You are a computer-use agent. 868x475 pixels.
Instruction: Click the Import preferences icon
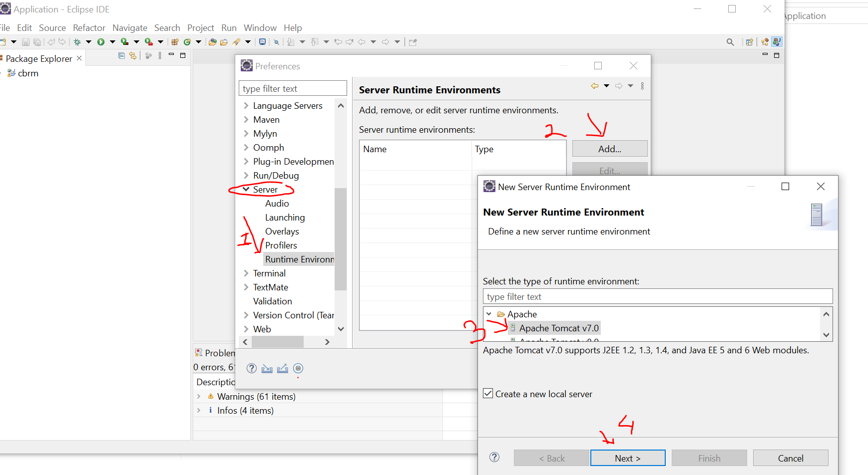tap(267, 368)
